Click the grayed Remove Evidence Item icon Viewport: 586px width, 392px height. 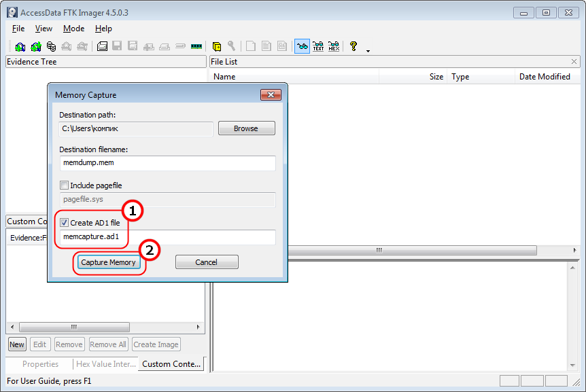[67, 47]
